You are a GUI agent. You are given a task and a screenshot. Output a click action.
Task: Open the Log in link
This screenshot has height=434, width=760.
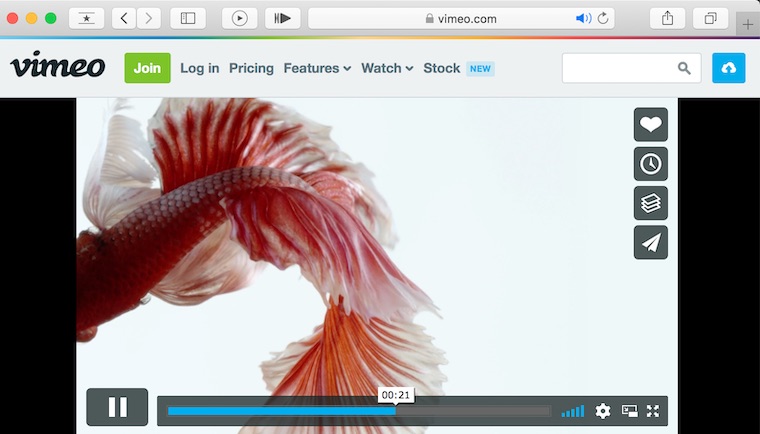pyautogui.click(x=200, y=68)
